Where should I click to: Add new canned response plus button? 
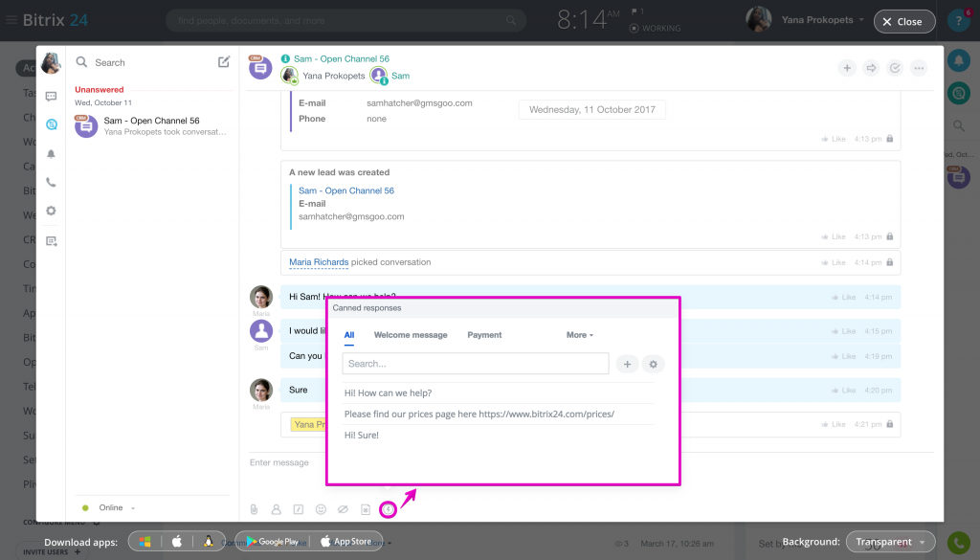[627, 364]
